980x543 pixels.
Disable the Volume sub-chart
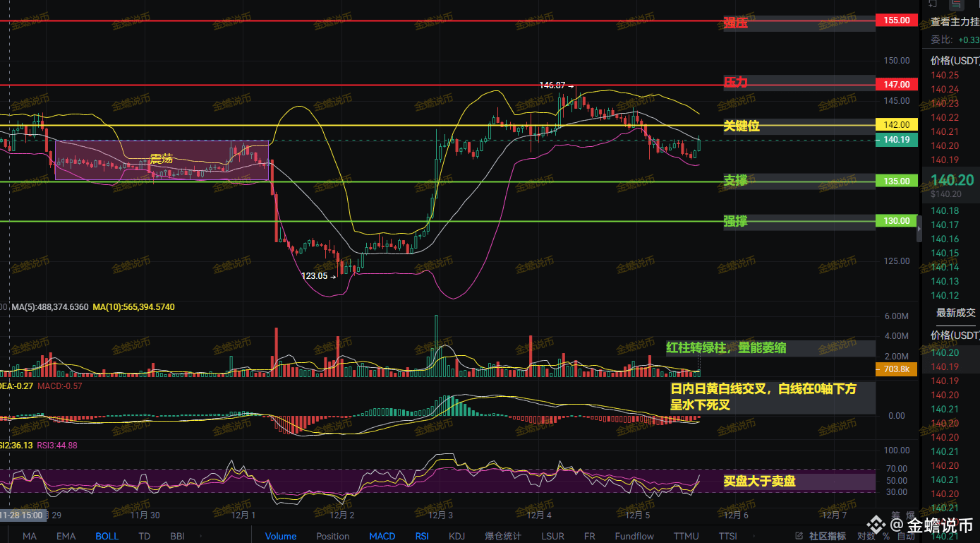pos(281,536)
